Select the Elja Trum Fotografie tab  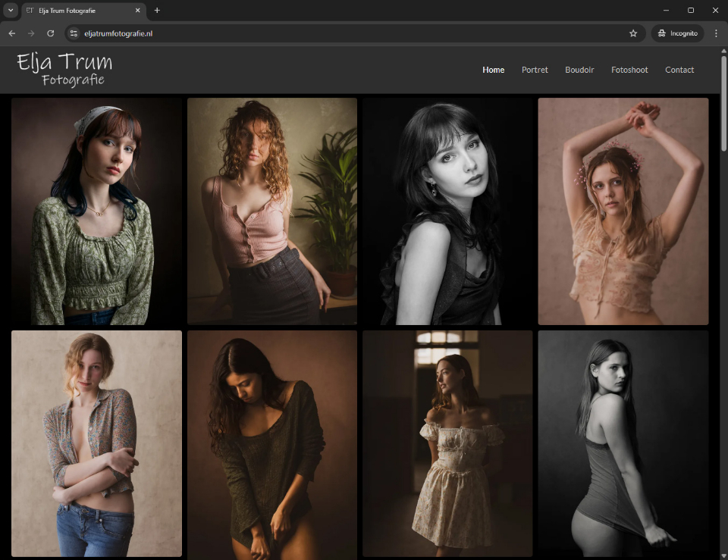83,11
